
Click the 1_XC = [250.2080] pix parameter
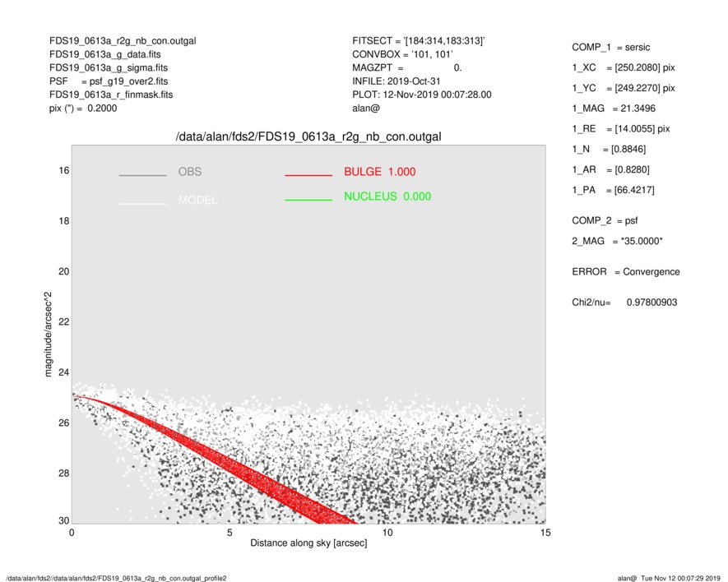[624, 67]
